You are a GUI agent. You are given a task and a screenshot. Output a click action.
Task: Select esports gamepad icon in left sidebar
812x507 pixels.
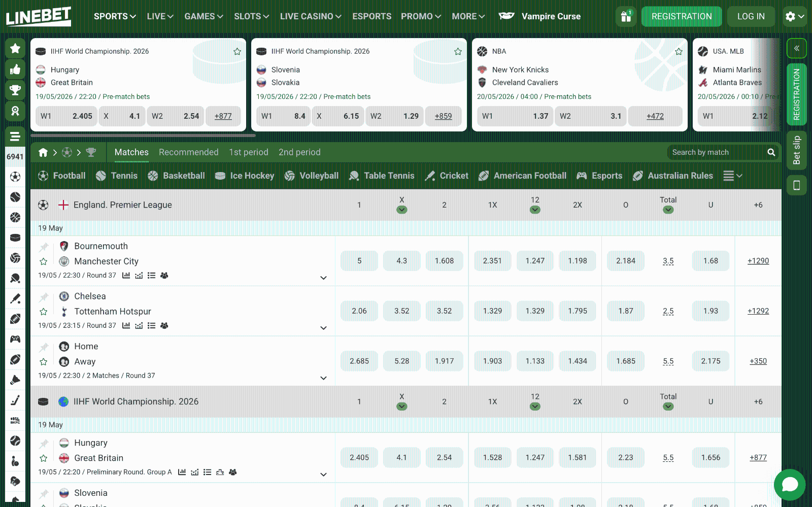[x=15, y=339]
